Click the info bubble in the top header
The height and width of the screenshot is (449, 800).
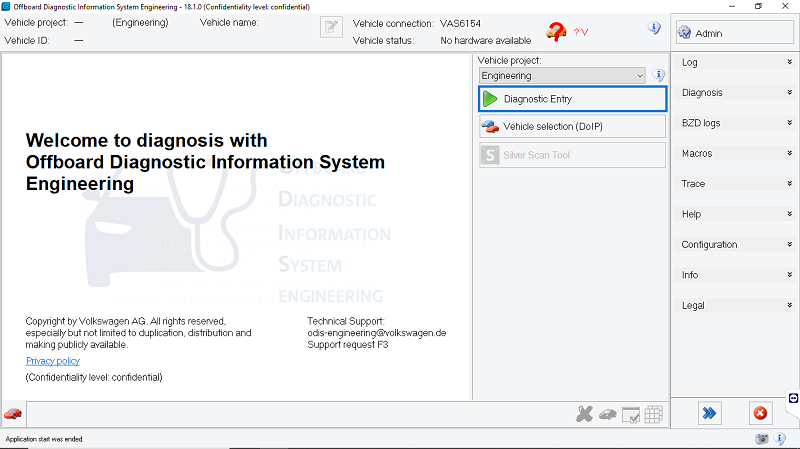(x=654, y=28)
